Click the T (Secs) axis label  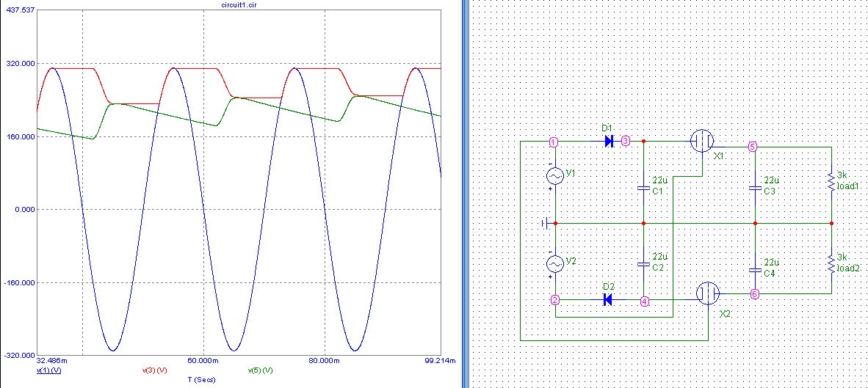point(200,380)
